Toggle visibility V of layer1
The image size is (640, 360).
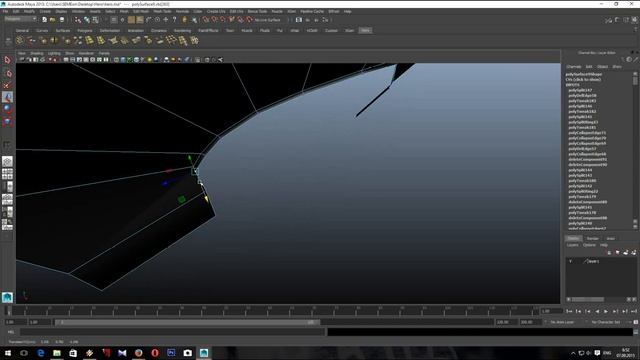[571, 261]
